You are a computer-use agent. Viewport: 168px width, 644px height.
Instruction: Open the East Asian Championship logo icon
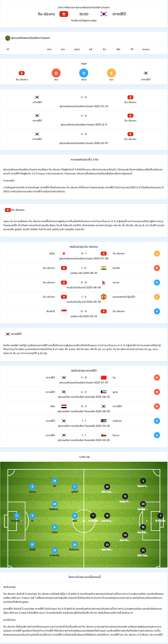(x=7, y=38)
